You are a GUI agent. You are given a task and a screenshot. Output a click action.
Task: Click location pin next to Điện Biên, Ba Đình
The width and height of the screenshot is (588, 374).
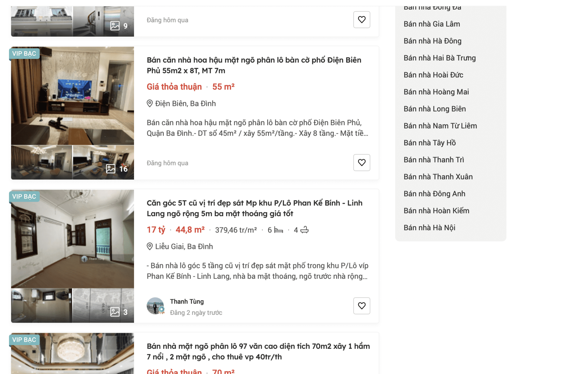click(x=150, y=103)
